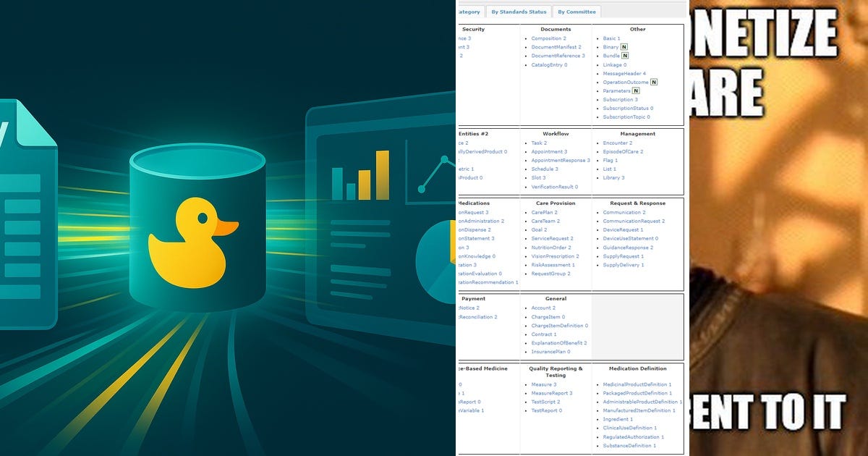
Task: Open the Library resource link
Action: coord(611,178)
